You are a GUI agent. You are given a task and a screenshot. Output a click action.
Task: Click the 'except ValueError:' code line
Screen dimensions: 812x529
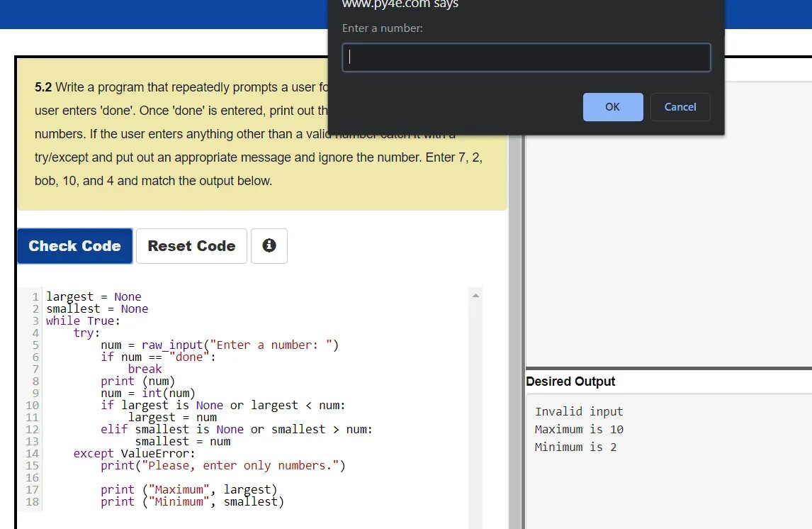click(x=134, y=453)
